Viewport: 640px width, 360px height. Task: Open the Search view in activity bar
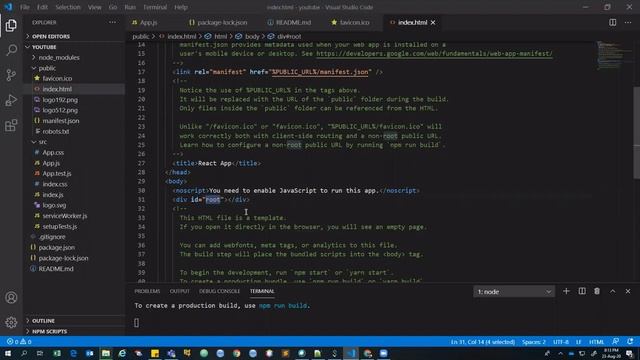(x=11, y=50)
